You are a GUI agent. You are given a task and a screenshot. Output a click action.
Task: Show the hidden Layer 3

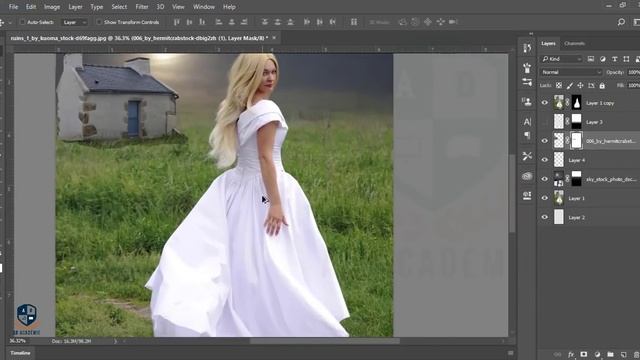pos(544,122)
